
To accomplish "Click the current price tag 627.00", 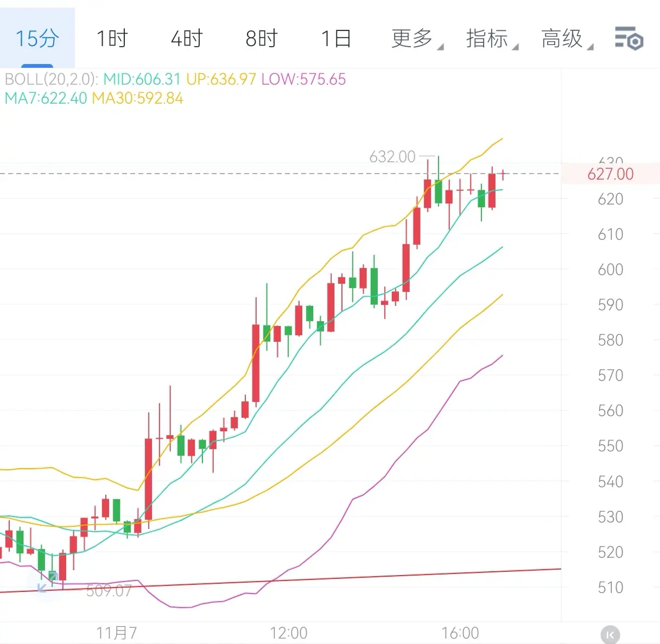I will tap(610, 174).
